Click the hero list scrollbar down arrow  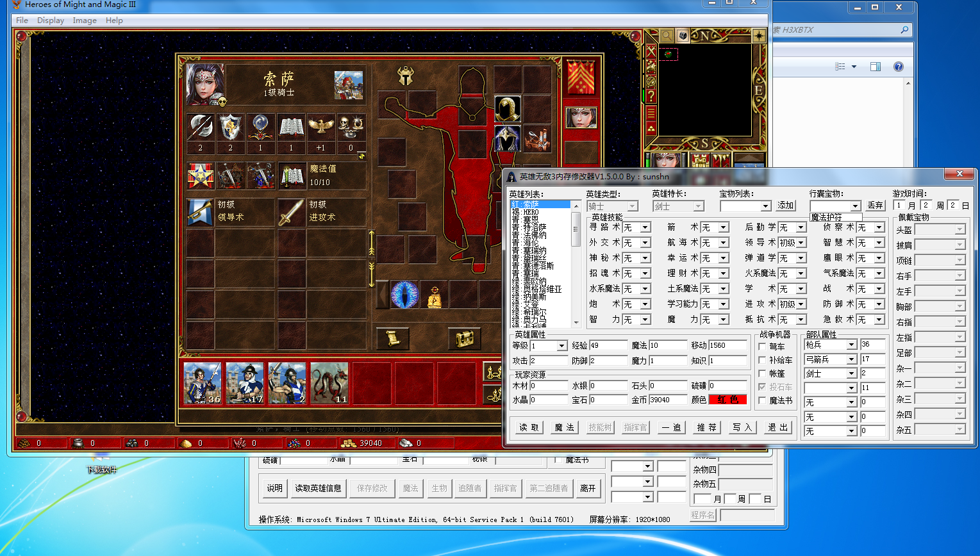(x=576, y=323)
